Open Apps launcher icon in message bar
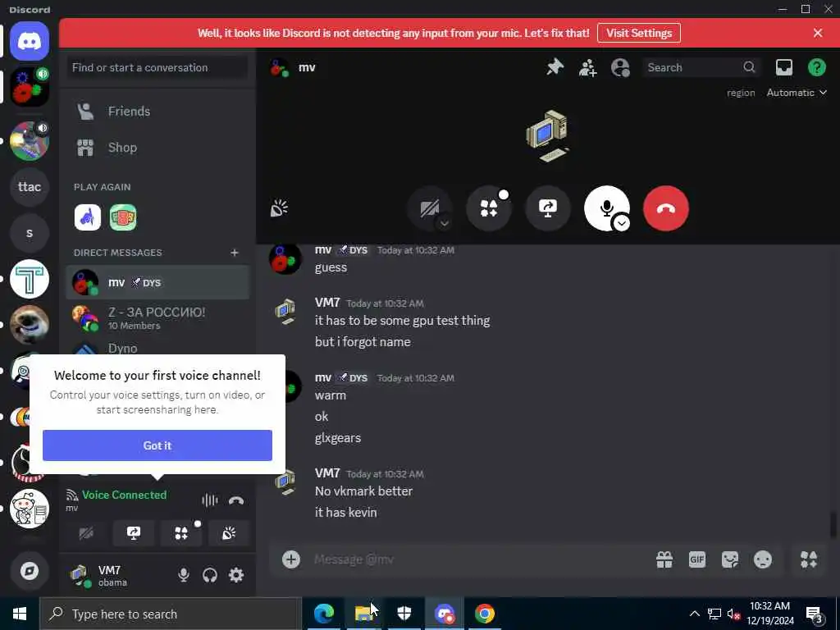Image resolution: width=840 pixels, height=630 pixels. 808,559
